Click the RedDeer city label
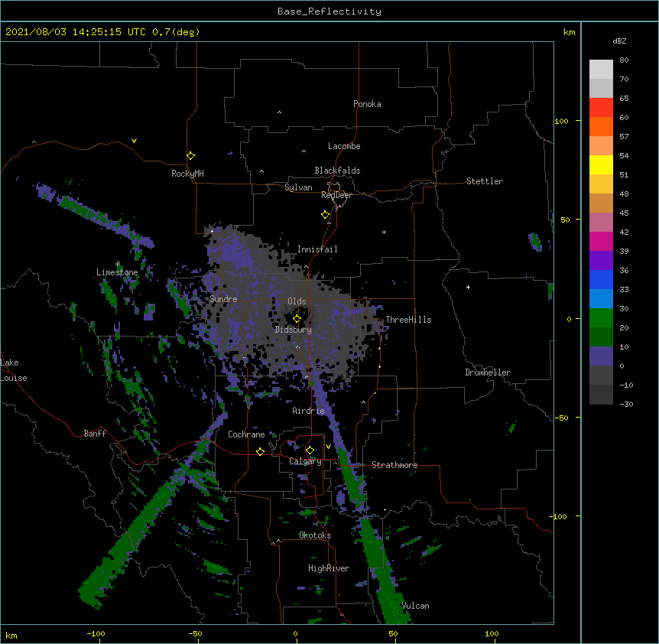This screenshot has width=659, height=644. (x=336, y=195)
